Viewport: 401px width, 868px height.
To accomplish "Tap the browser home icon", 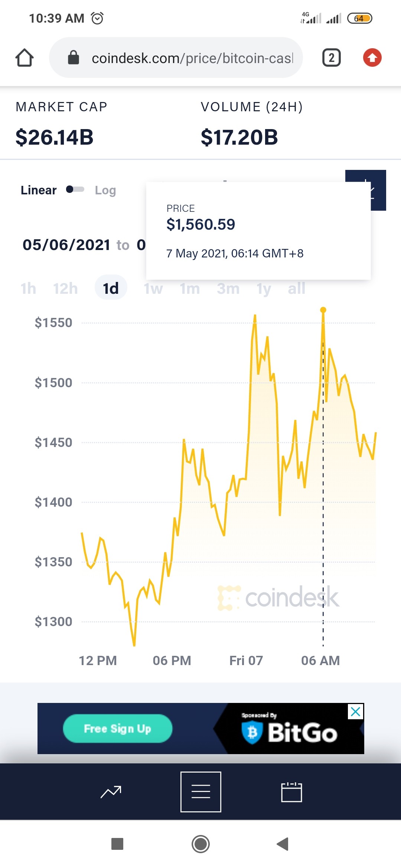I will click(x=25, y=58).
